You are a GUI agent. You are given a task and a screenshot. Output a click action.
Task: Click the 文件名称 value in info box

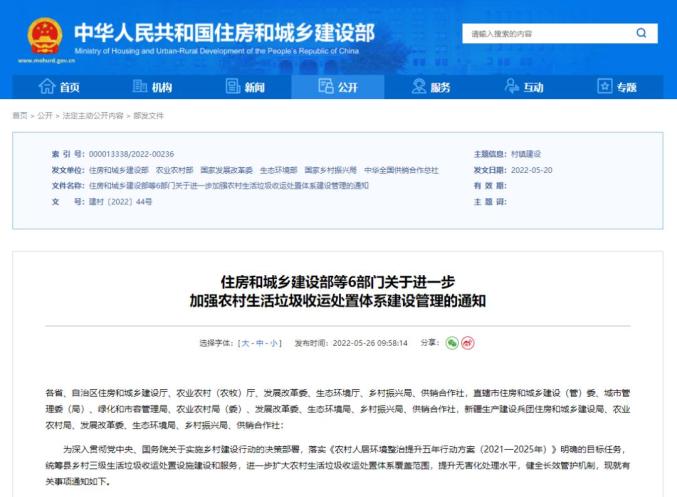pyautogui.click(x=229, y=186)
